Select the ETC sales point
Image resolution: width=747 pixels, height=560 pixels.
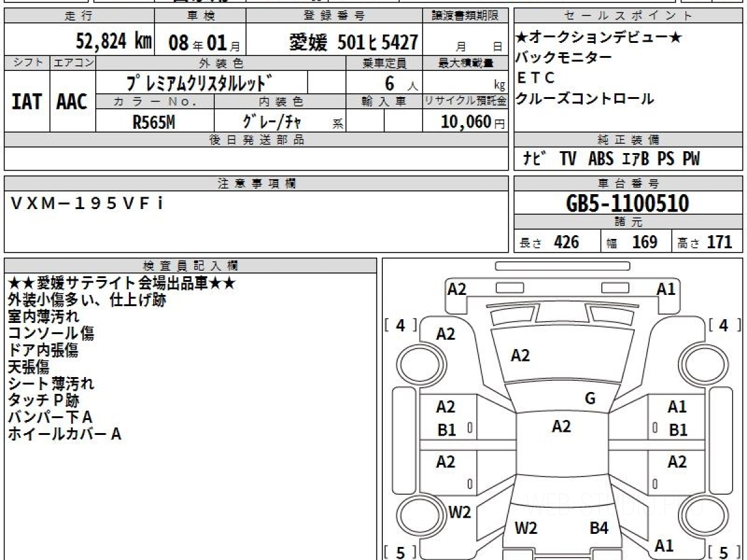coord(535,78)
